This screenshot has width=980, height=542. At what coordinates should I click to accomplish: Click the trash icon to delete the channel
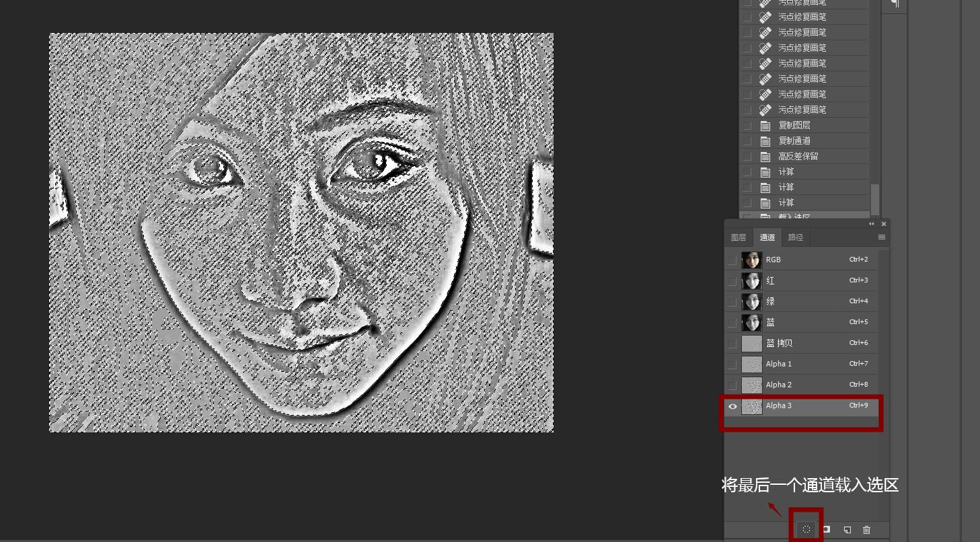pos(867,530)
